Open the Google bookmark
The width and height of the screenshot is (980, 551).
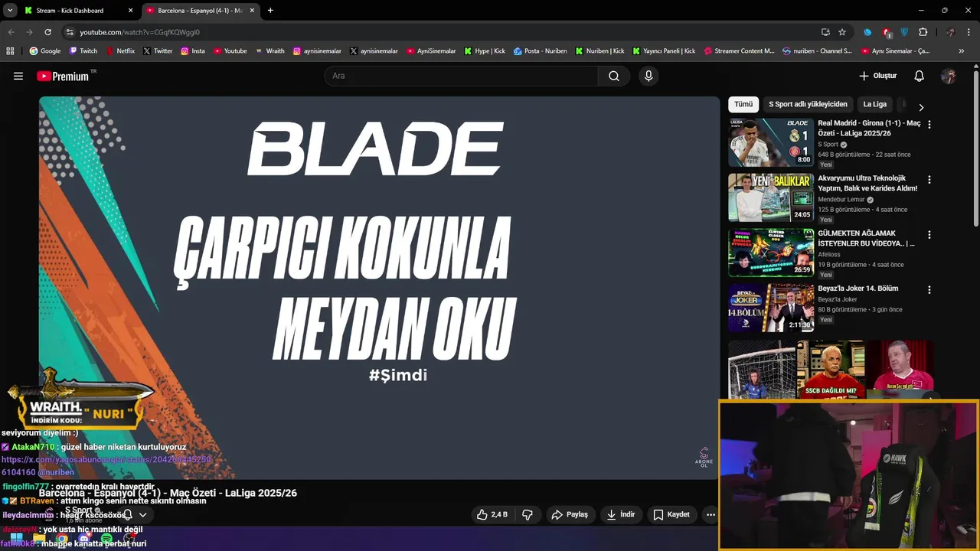pos(45,51)
